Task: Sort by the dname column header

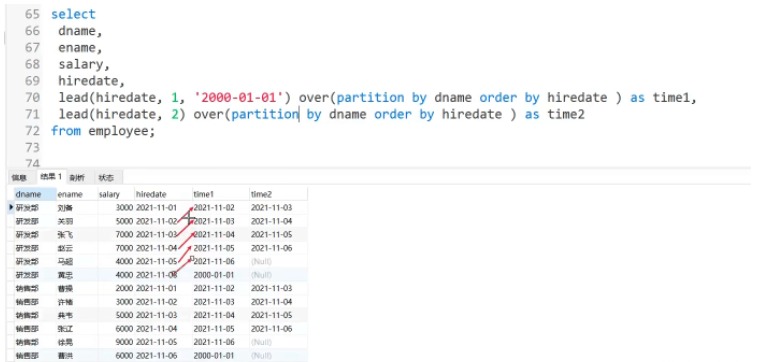Action: coord(35,194)
